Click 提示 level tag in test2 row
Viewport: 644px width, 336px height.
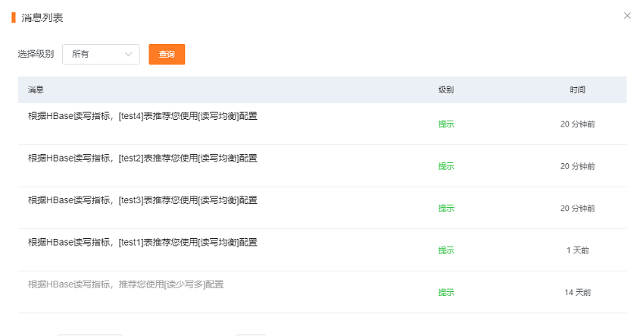pyautogui.click(x=446, y=166)
